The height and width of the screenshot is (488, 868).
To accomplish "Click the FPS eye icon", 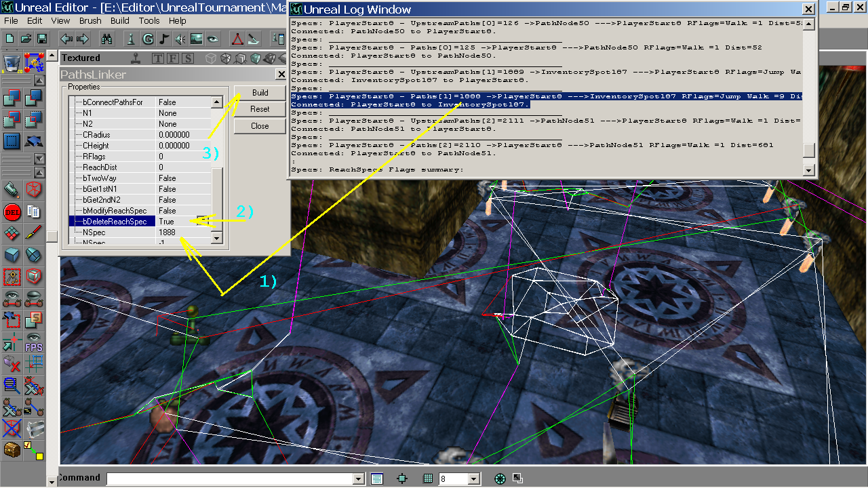I will coord(34,342).
